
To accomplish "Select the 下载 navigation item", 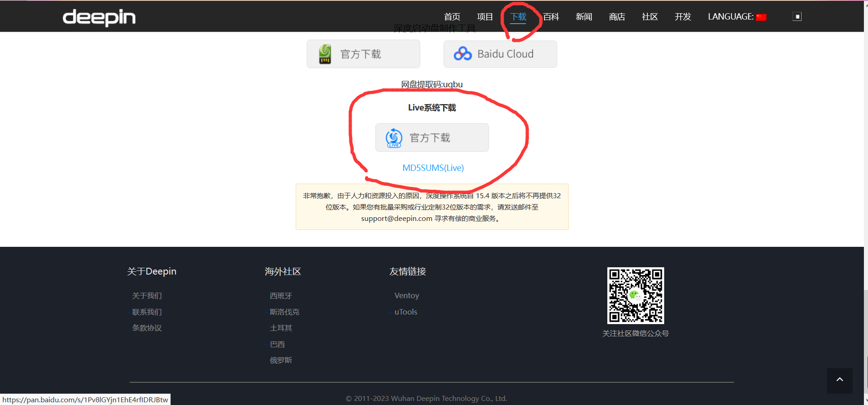I will point(518,17).
